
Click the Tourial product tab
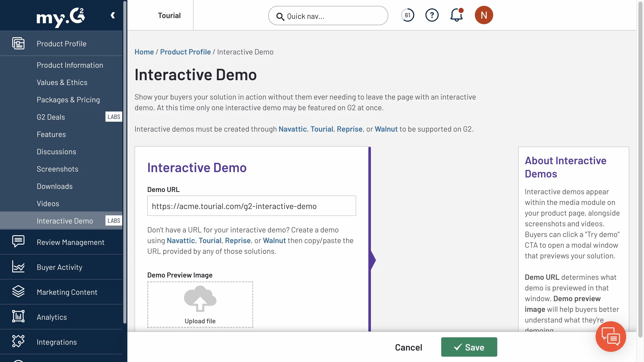tap(169, 15)
